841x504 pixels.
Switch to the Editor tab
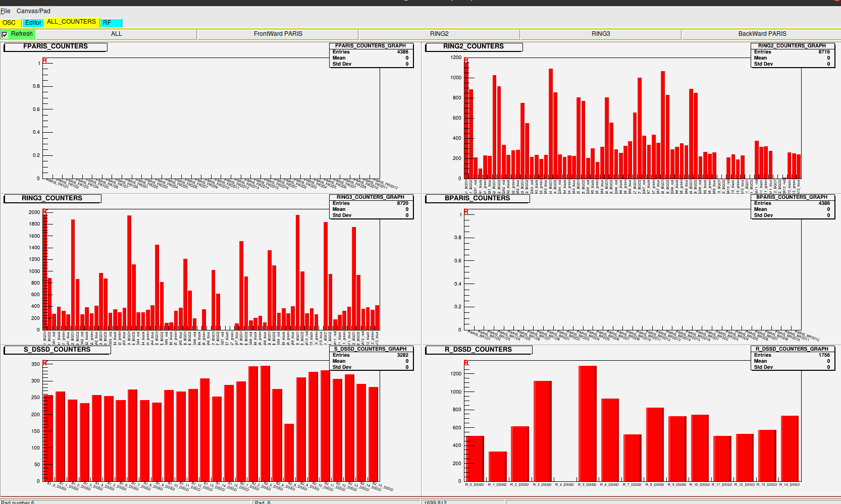pos(33,23)
